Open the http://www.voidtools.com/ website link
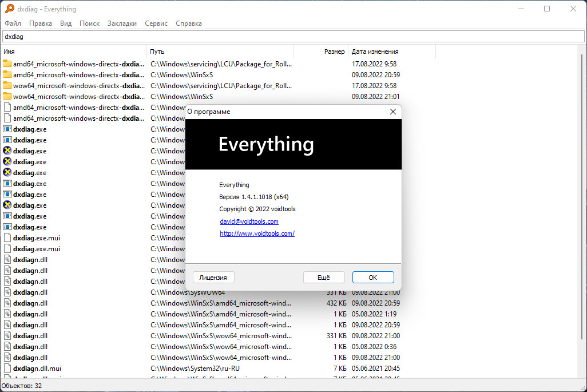The image size is (587, 392). click(x=257, y=233)
